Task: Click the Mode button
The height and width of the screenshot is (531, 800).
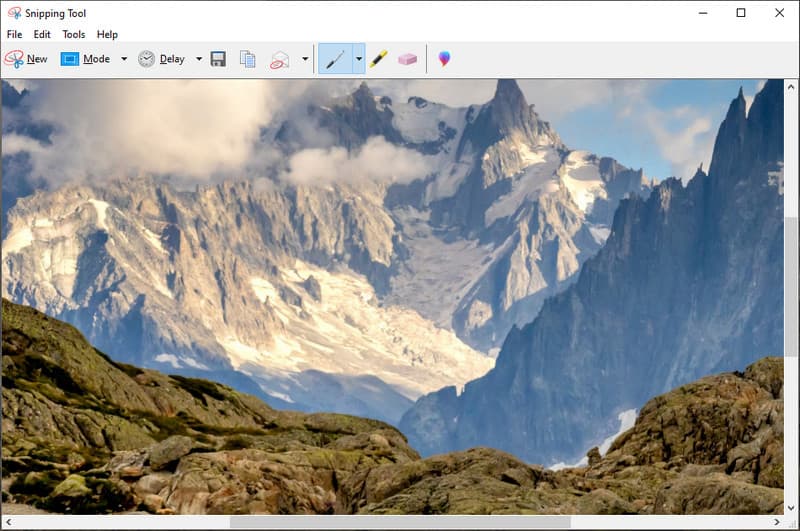Action: pyautogui.click(x=85, y=59)
